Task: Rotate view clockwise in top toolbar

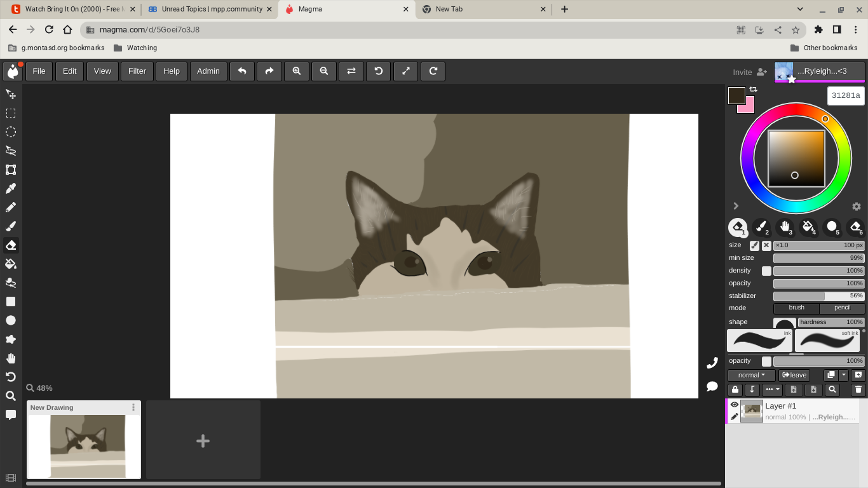Action: 433,71
